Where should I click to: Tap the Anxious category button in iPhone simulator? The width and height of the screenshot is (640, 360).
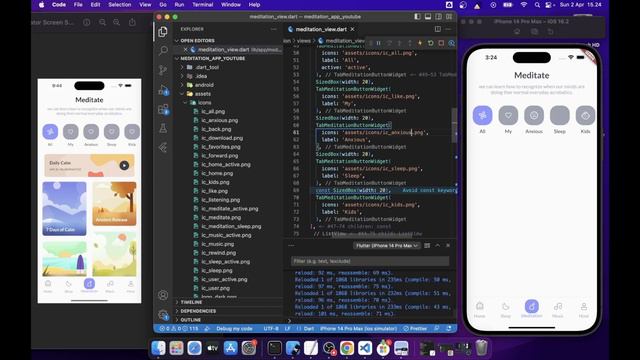(534, 116)
